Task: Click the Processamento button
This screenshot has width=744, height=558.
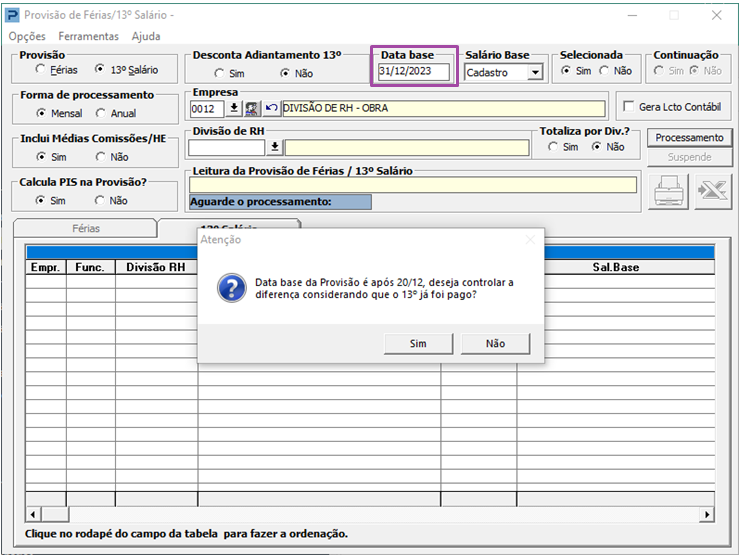Action: [689, 138]
